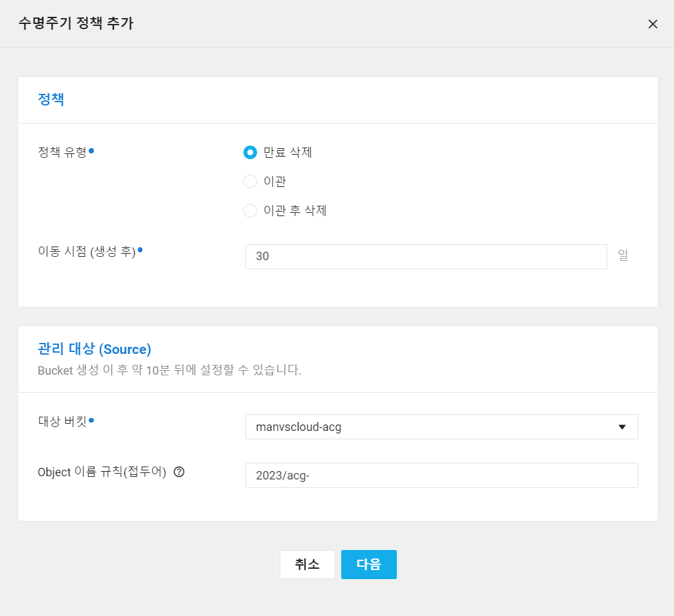Enable the 이관 후 삭제 option
The image size is (674, 616).
[250, 210]
